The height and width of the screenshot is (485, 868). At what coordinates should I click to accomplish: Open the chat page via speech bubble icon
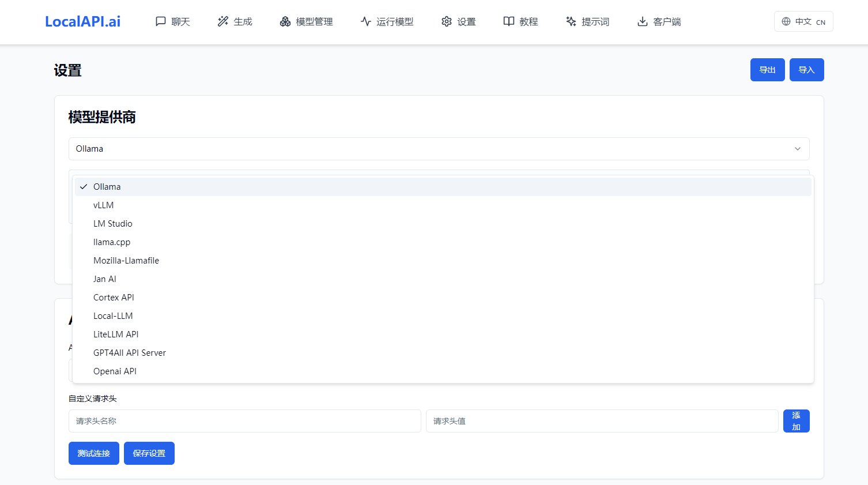pos(161,21)
